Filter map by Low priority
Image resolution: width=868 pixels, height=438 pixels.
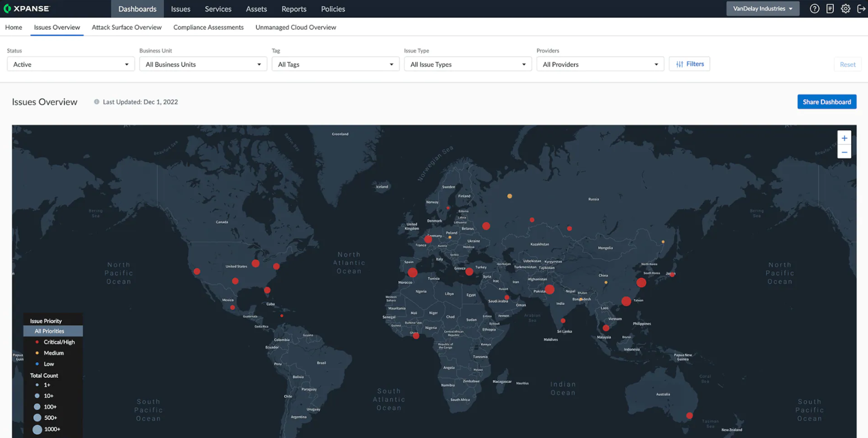point(49,364)
